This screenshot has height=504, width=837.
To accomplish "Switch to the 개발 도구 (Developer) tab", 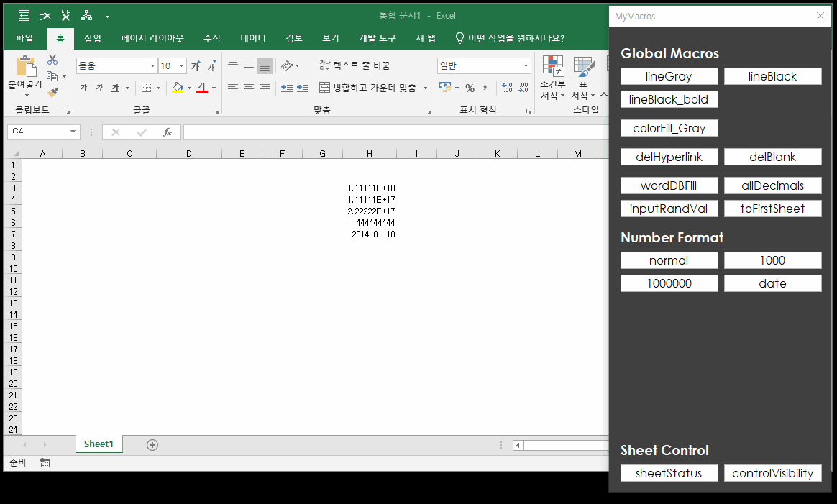I will [378, 38].
